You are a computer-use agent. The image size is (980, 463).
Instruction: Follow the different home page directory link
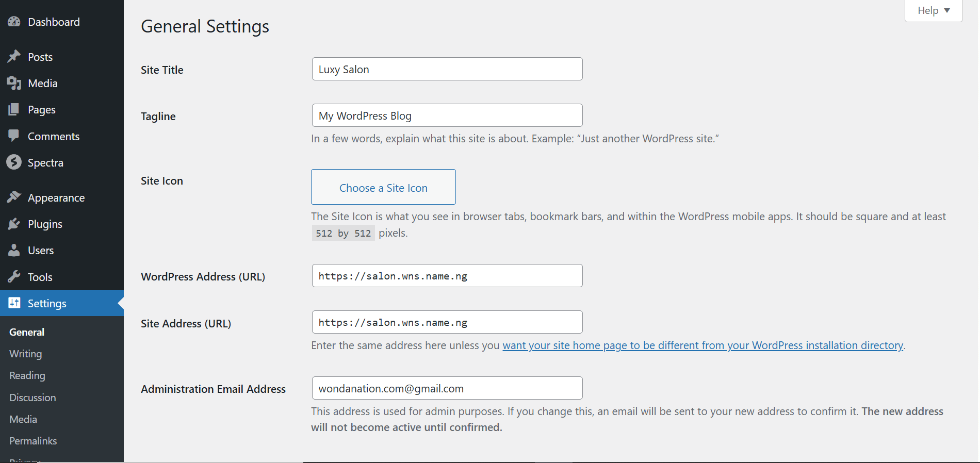click(x=703, y=345)
